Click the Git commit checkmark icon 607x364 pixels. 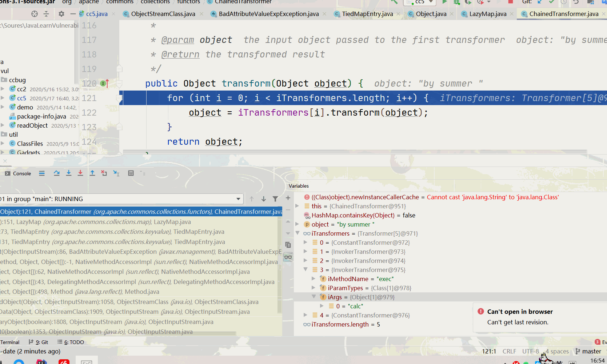click(552, 2)
